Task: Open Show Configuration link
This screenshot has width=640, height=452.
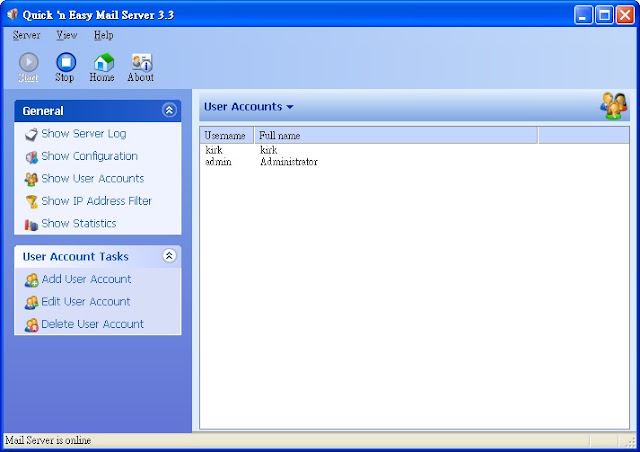Action: click(89, 156)
